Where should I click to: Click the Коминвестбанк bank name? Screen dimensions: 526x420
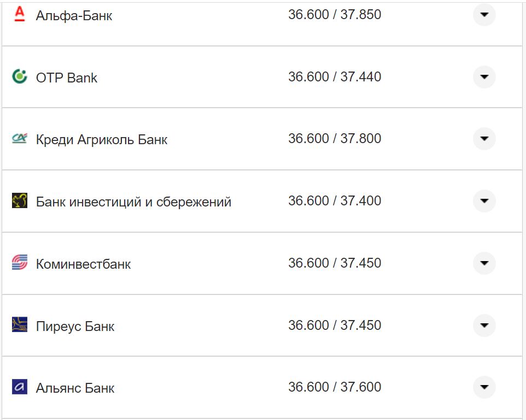pyautogui.click(x=83, y=264)
